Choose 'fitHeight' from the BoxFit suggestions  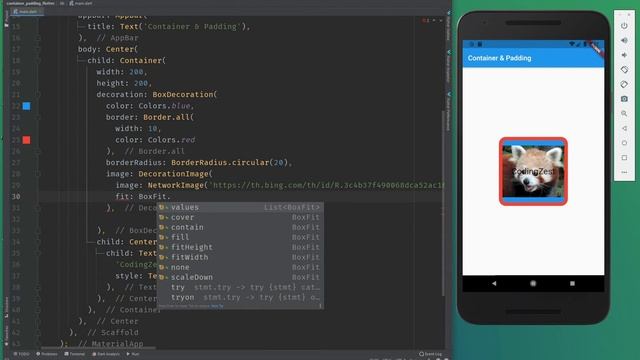click(240, 247)
